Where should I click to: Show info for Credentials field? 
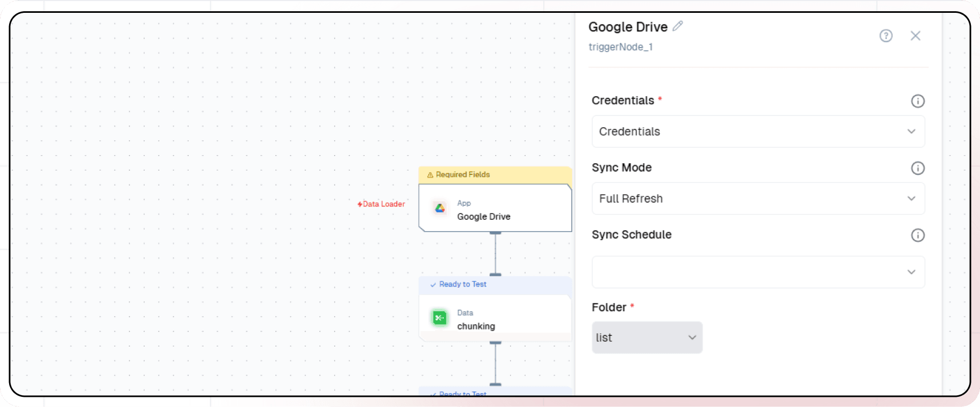click(917, 101)
